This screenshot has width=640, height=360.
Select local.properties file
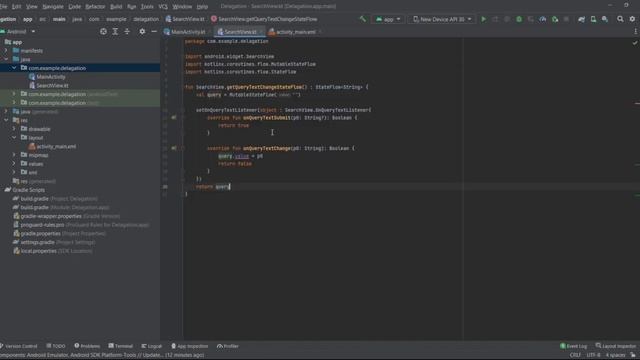39,251
